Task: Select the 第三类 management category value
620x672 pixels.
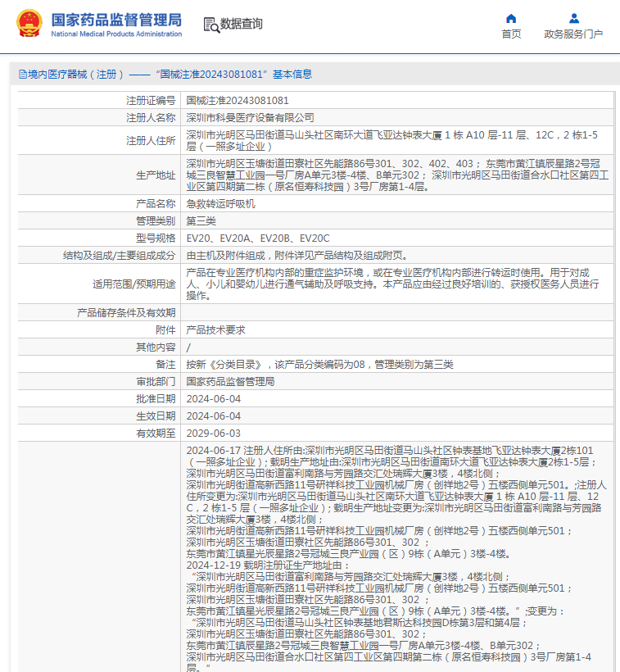Action: coord(201,220)
